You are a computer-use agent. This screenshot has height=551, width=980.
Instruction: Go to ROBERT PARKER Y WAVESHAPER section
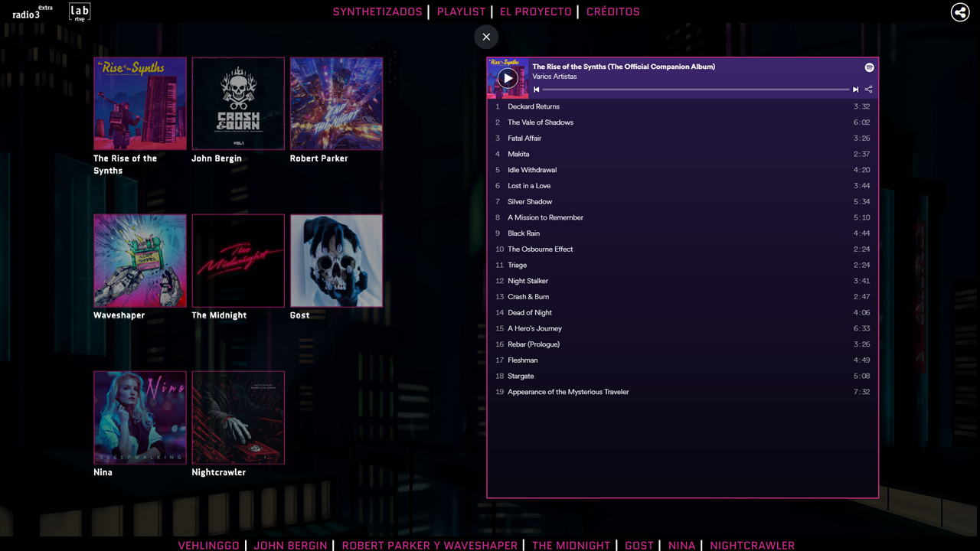coord(430,546)
